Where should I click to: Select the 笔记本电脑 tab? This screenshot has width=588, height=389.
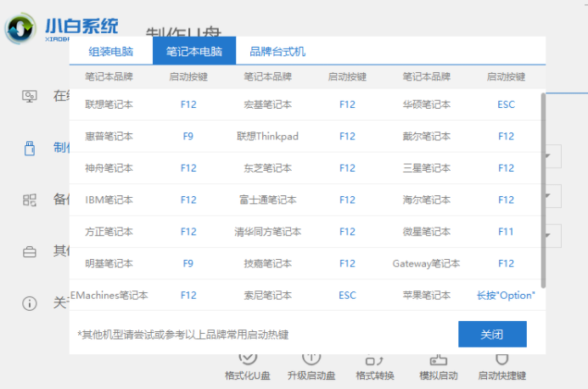coord(194,51)
